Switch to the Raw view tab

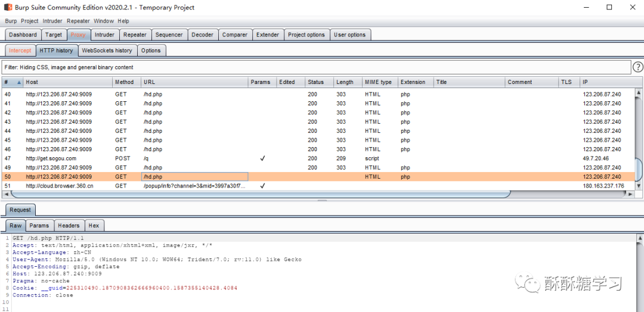pyautogui.click(x=16, y=226)
